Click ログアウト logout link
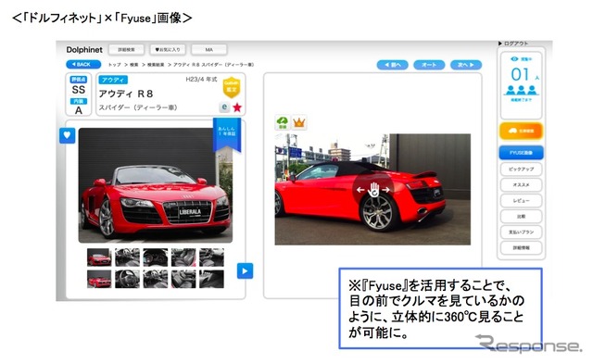Viewport: 593px width, 364px height. point(513,44)
